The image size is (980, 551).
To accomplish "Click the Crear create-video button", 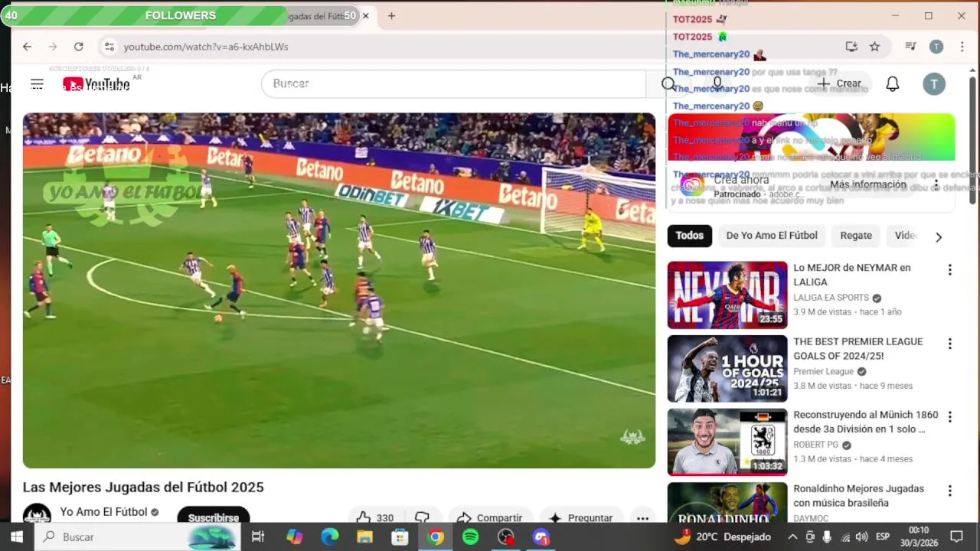I will [840, 83].
